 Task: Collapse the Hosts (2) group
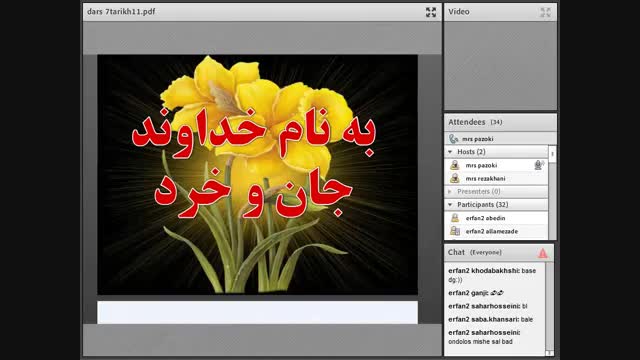pos(450,152)
